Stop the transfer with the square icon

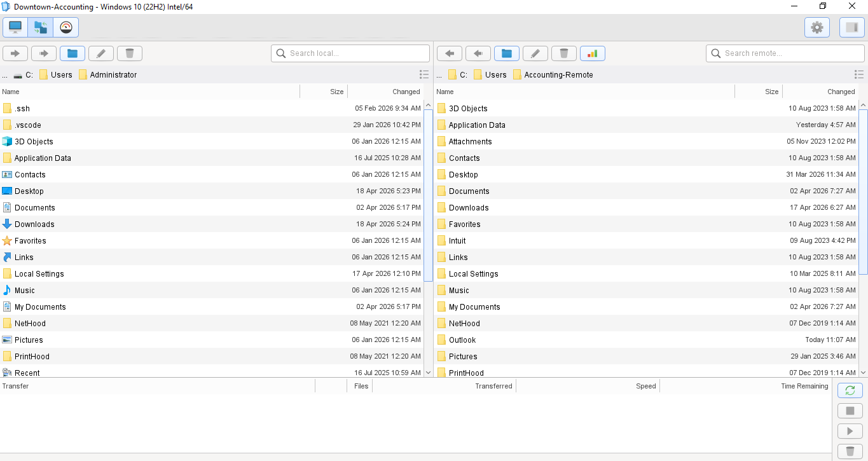click(x=850, y=410)
